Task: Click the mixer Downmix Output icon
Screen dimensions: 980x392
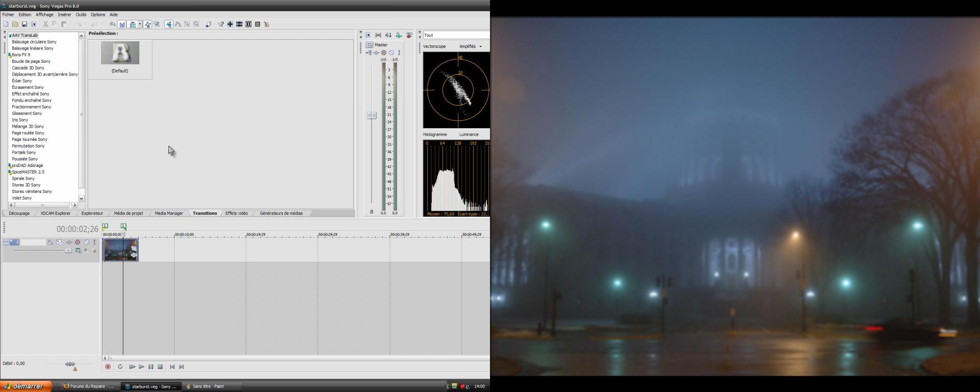Action: coord(378,35)
